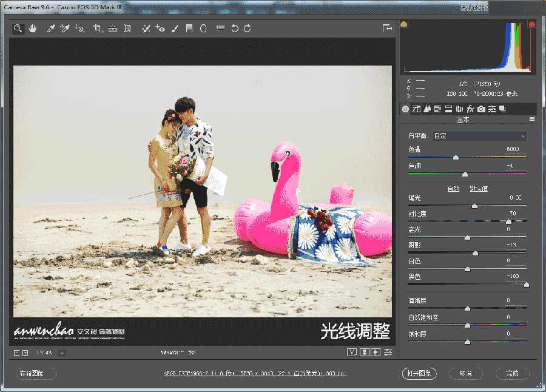The image size is (546, 392).
Task: Open the Spot Removal tool
Action: click(146, 28)
